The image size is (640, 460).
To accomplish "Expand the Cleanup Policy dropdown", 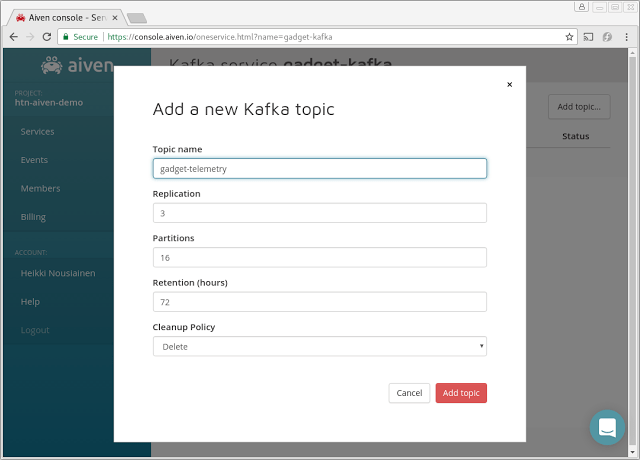I will [320, 346].
